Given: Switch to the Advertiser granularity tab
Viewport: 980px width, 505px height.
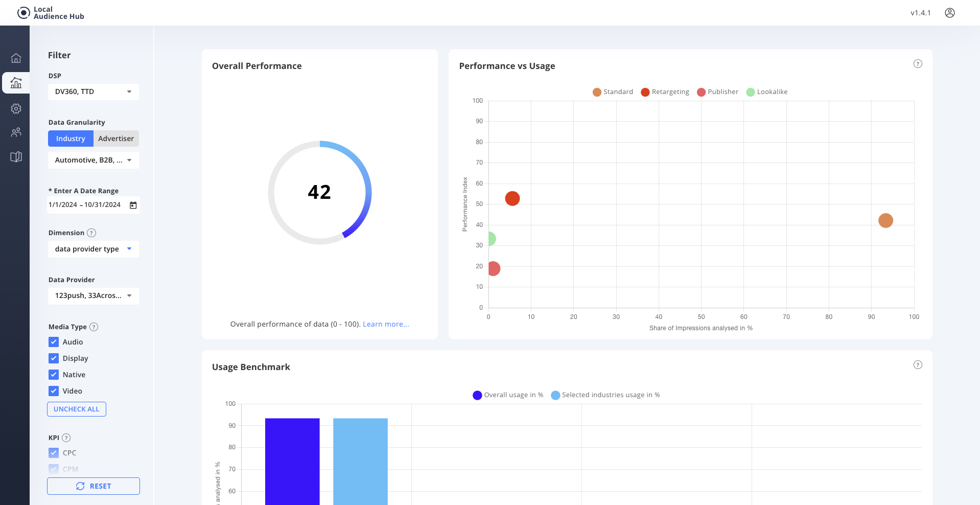Looking at the screenshot, I should pyautogui.click(x=116, y=139).
